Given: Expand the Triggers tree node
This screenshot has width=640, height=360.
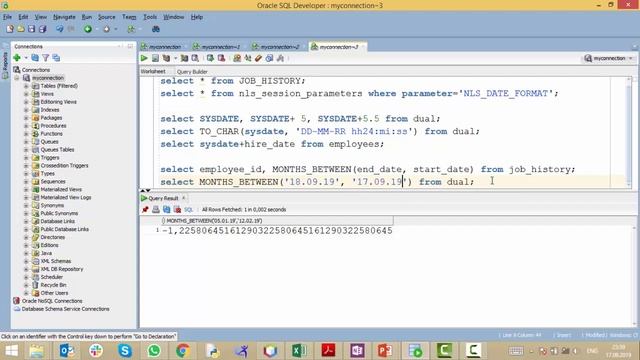Looking at the screenshot, I should (x=26, y=158).
